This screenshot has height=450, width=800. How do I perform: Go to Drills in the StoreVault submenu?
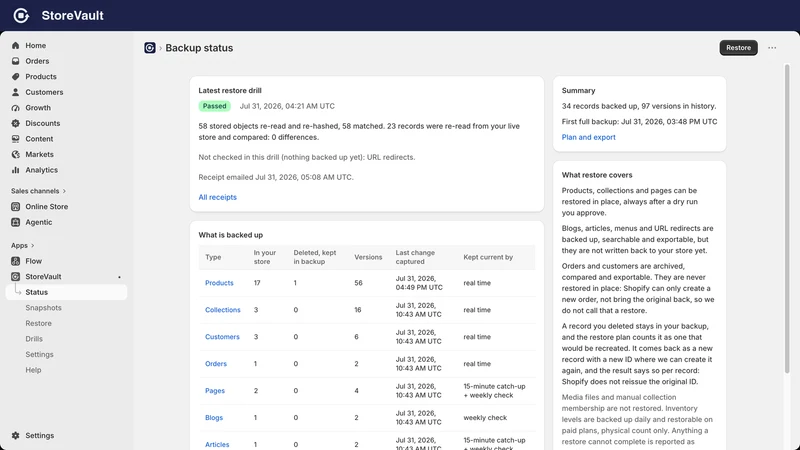(x=34, y=339)
